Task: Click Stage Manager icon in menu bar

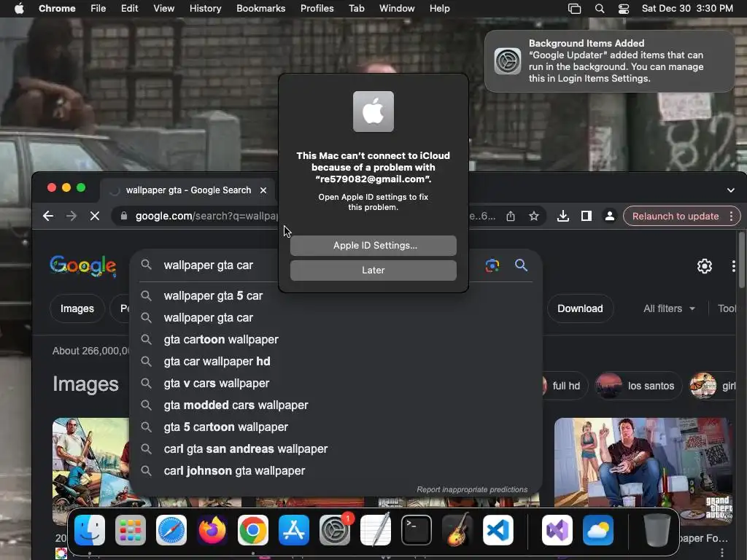Action: tap(575, 9)
